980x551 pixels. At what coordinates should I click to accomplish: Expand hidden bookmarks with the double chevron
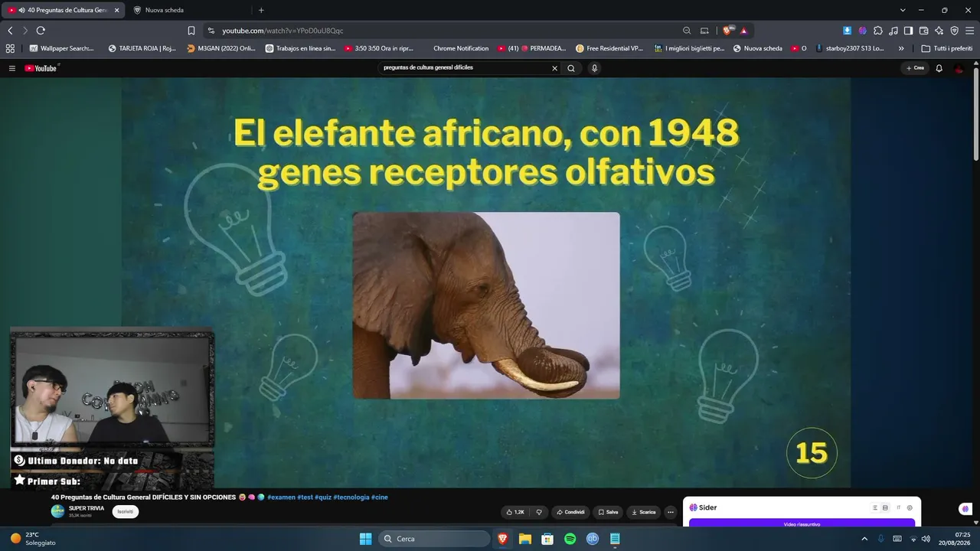(x=901, y=48)
